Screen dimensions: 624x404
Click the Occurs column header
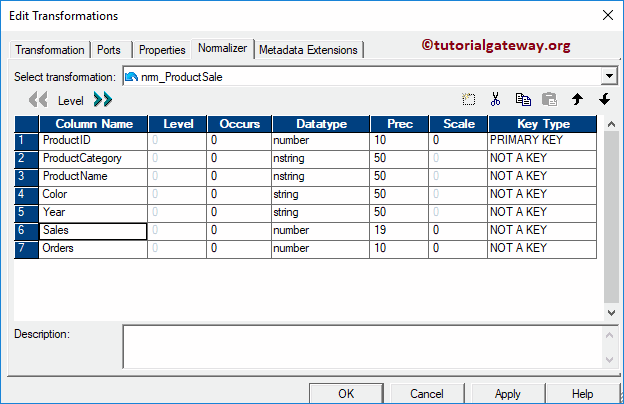pos(240,124)
